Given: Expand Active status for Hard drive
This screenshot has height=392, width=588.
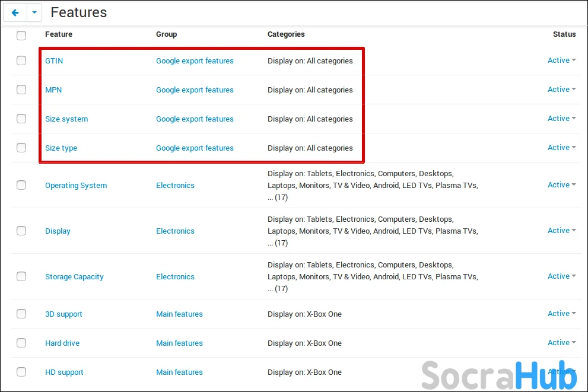Looking at the screenshot, I should pyautogui.click(x=561, y=343).
